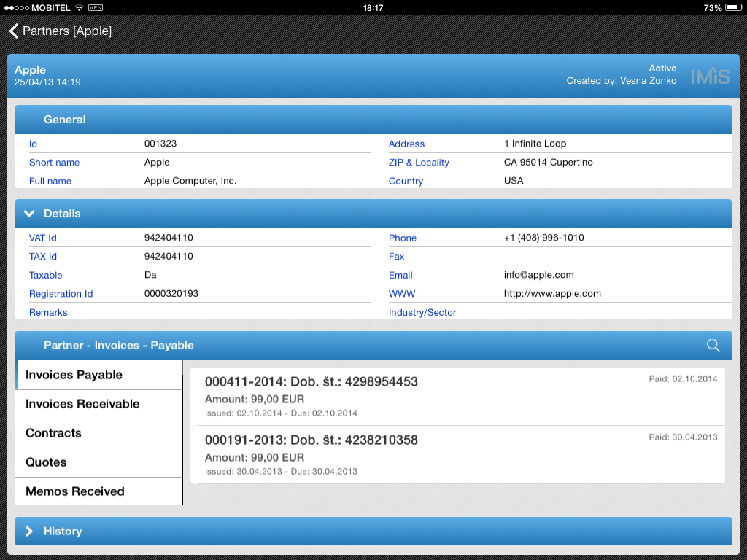Select the Registration Id value 0000320193
Image resolution: width=747 pixels, height=560 pixels.
pyautogui.click(x=171, y=293)
